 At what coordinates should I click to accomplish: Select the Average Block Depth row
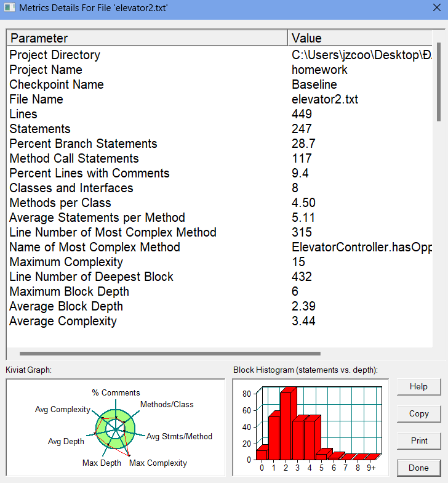click(220, 306)
